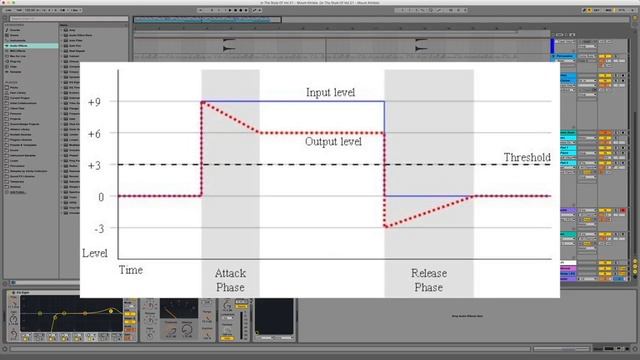
Task: Expand Chorus device entry
Action: click(62, 61)
